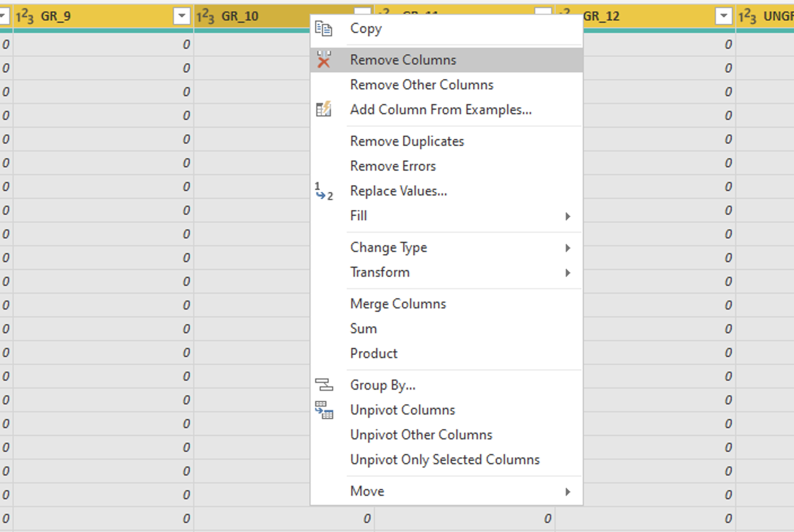Choose Unpivot Columns

click(x=447, y=410)
